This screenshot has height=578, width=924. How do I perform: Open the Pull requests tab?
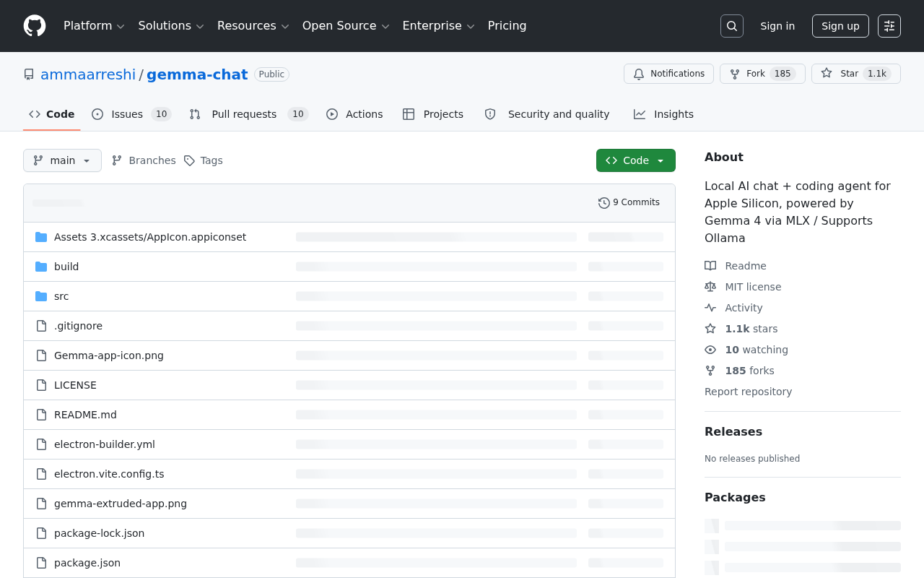pyautogui.click(x=249, y=114)
